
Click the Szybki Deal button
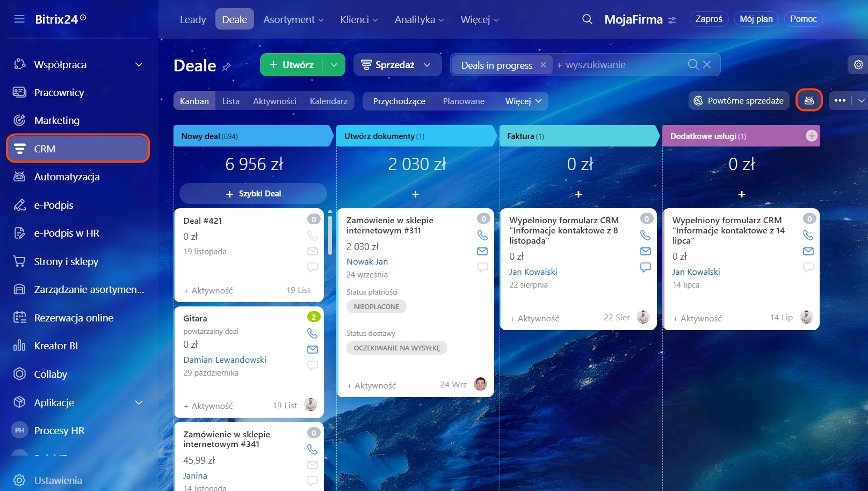click(x=253, y=194)
